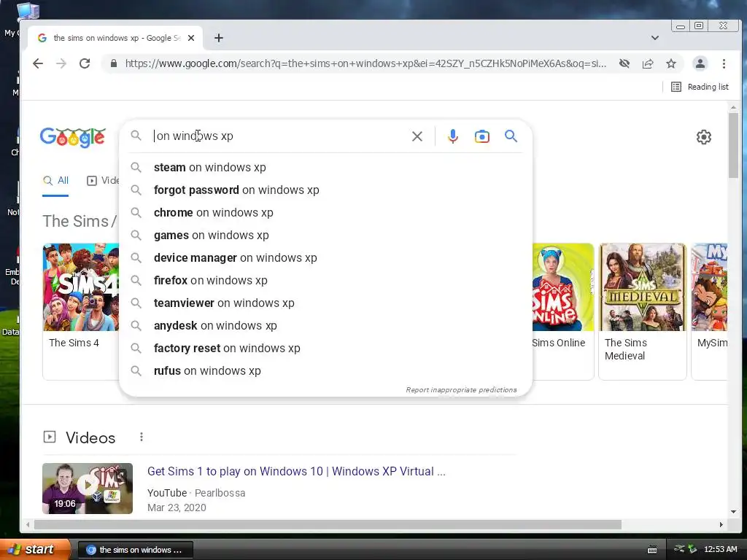Clear the search box with X

click(417, 136)
